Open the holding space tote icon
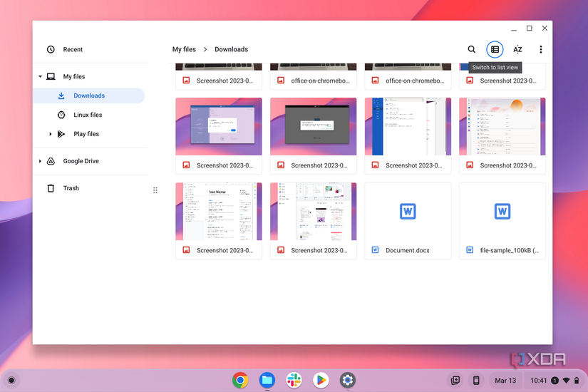 [x=455, y=381]
